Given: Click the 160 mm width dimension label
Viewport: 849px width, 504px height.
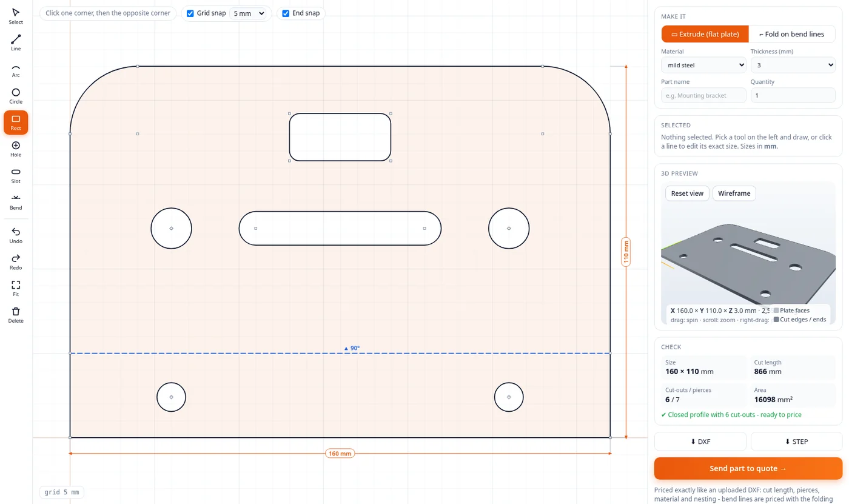Looking at the screenshot, I should point(340,454).
